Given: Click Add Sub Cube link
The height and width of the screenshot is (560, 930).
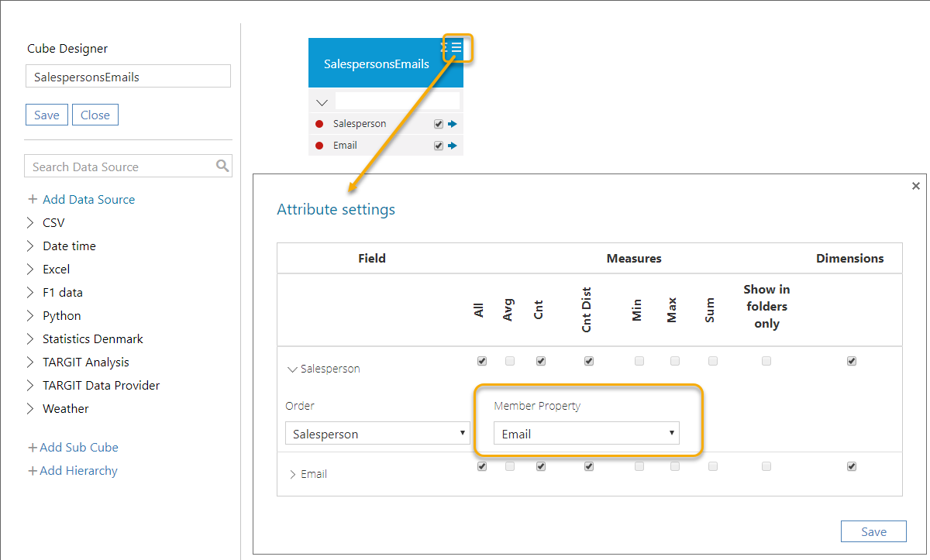Looking at the screenshot, I should 73,447.
